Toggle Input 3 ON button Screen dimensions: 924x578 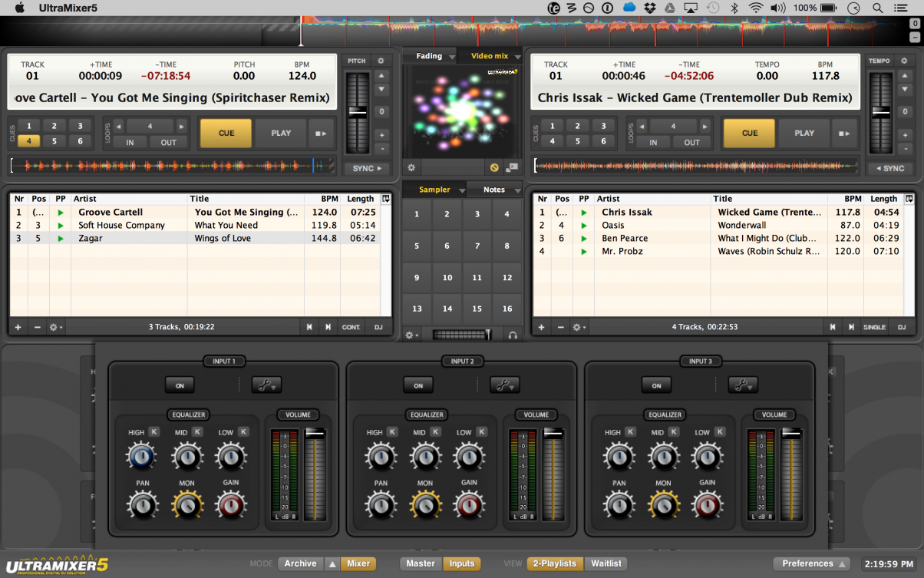click(656, 385)
